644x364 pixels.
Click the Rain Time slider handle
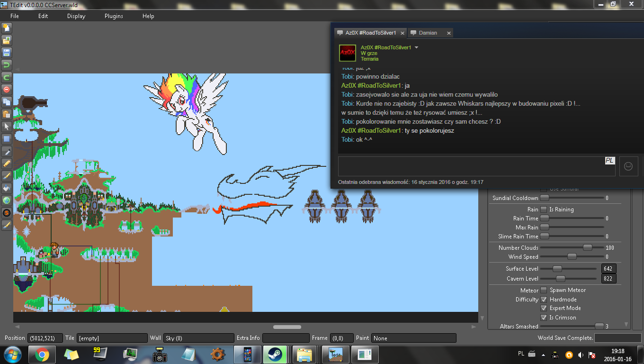[x=545, y=218]
